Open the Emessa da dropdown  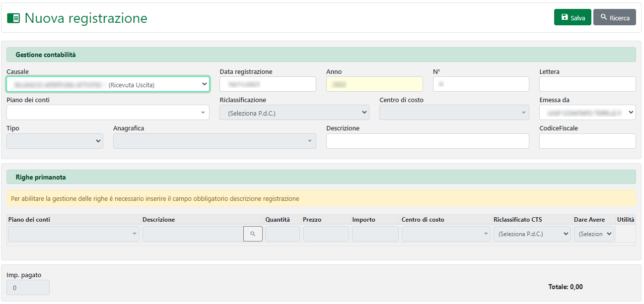tap(587, 113)
